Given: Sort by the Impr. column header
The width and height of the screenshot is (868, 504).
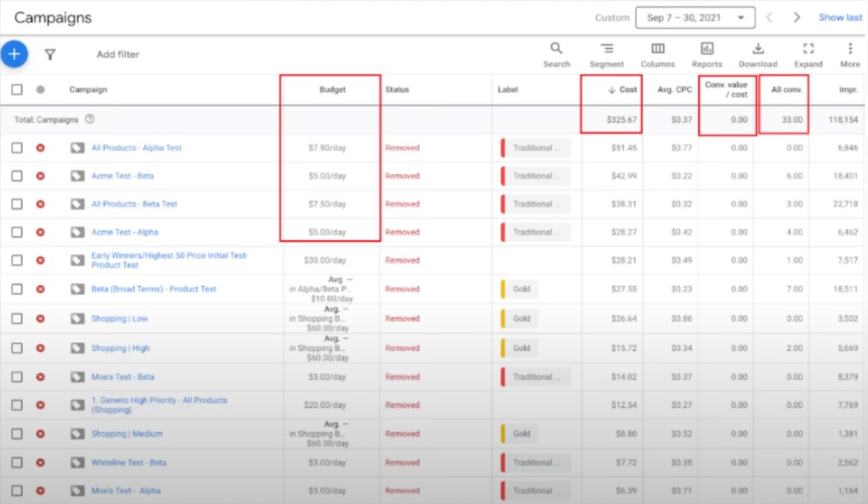Looking at the screenshot, I should (839, 90).
